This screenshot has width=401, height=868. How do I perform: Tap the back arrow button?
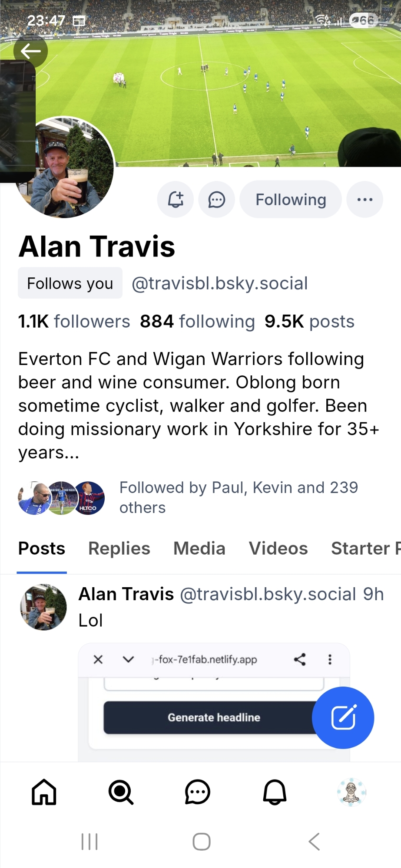tap(30, 51)
